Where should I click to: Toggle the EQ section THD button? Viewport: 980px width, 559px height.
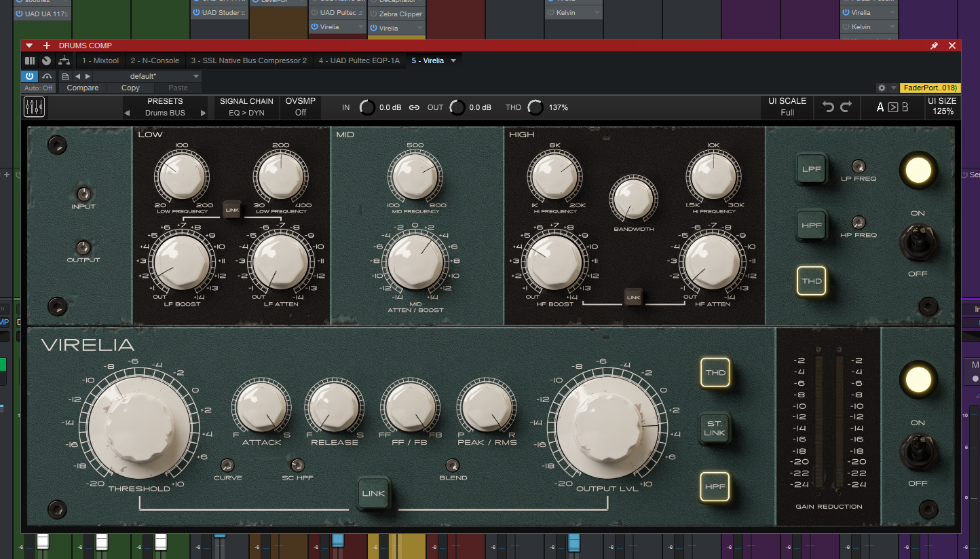tap(812, 281)
